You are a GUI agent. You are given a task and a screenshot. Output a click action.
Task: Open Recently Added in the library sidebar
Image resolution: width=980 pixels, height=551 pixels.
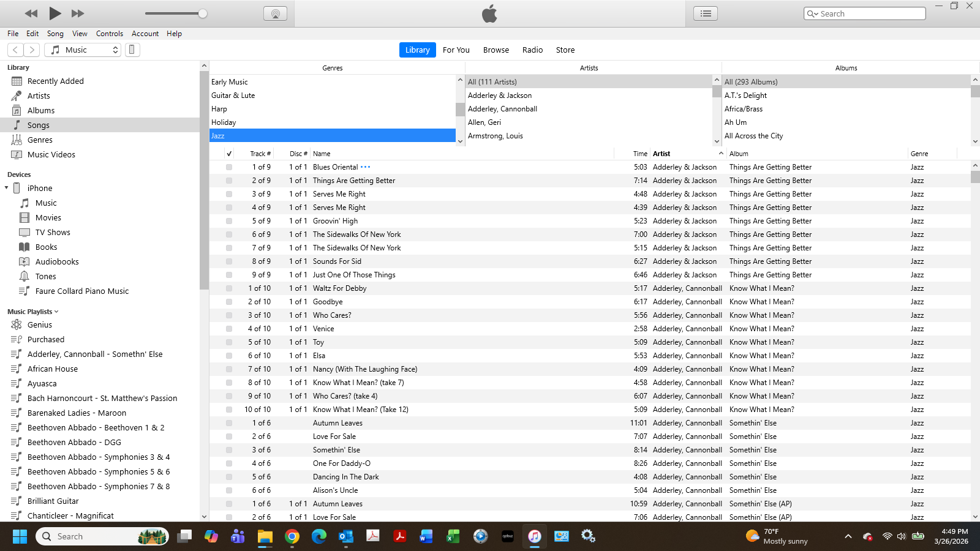point(55,81)
